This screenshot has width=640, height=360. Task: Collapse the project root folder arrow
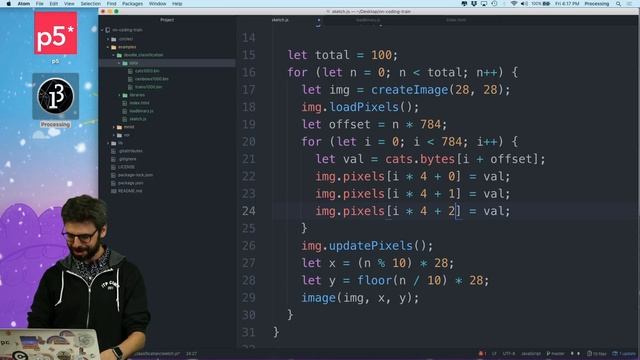coord(102,30)
